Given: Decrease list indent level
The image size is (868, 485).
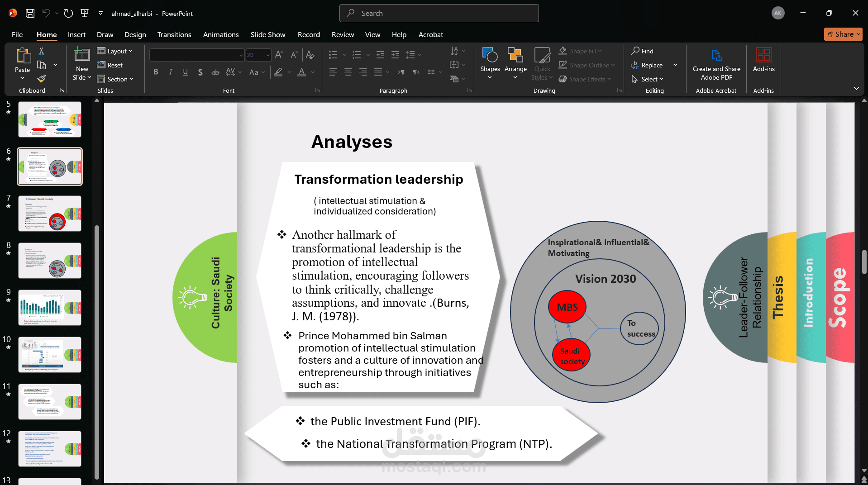Looking at the screenshot, I should click(380, 55).
